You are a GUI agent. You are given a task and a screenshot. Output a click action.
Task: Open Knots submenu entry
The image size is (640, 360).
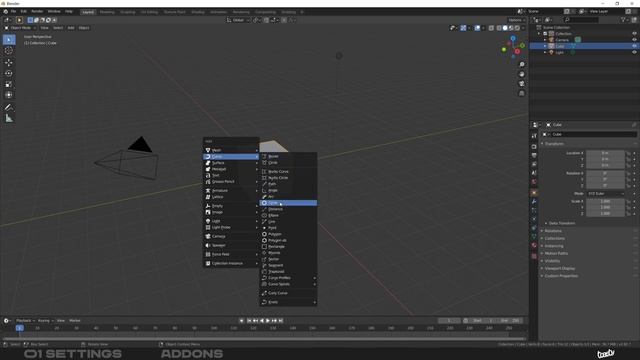click(288, 302)
